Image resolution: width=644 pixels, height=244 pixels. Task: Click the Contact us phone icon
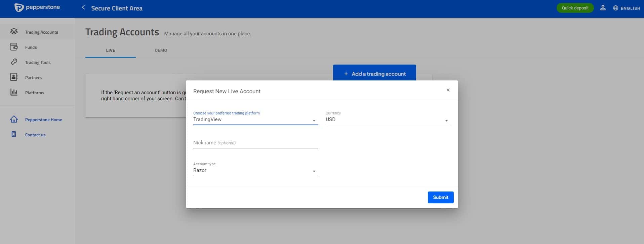14,134
